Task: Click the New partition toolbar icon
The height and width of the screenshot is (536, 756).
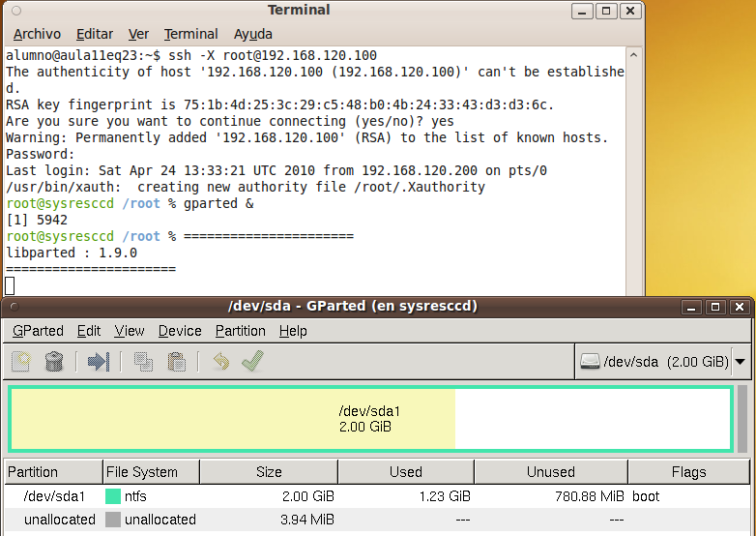Action: pyautogui.click(x=21, y=361)
